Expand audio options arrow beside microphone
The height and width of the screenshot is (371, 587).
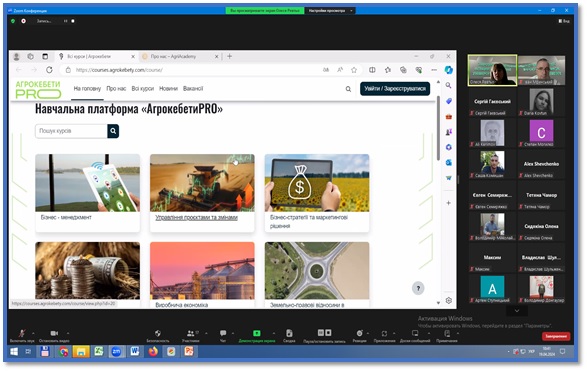pyautogui.click(x=33, y=333)
